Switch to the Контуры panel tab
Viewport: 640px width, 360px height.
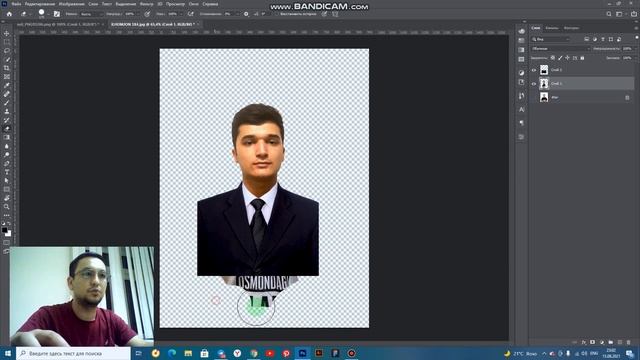(571, 28)
